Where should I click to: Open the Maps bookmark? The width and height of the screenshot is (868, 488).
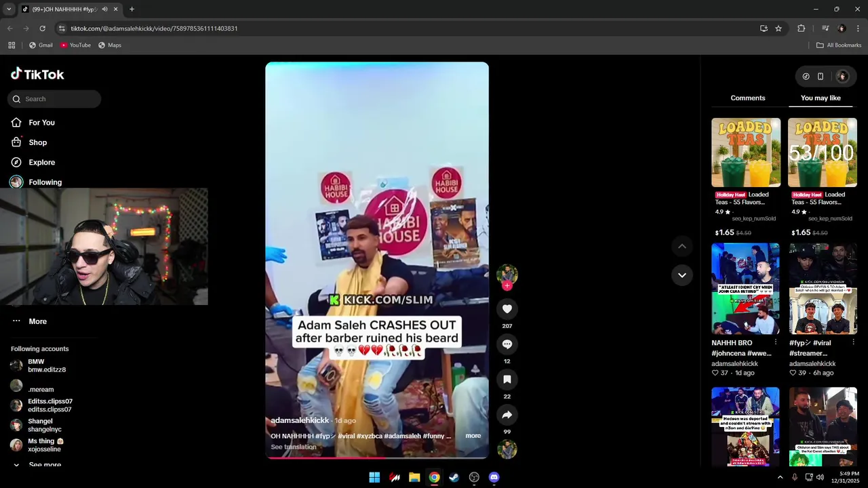point(109,45)
